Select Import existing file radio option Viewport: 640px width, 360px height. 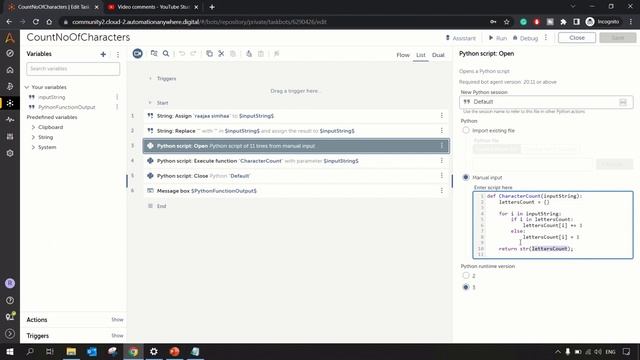pos(466,130)
